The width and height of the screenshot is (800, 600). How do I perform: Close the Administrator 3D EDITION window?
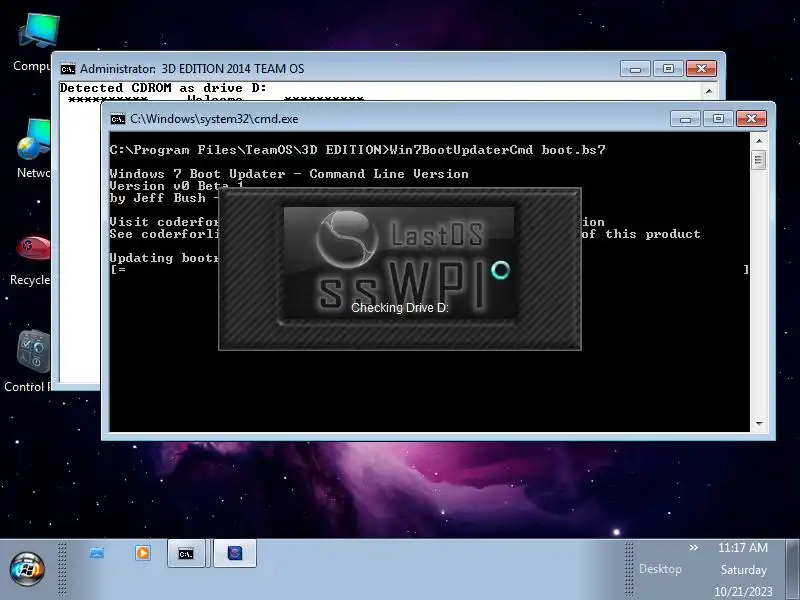click(701, 69)
